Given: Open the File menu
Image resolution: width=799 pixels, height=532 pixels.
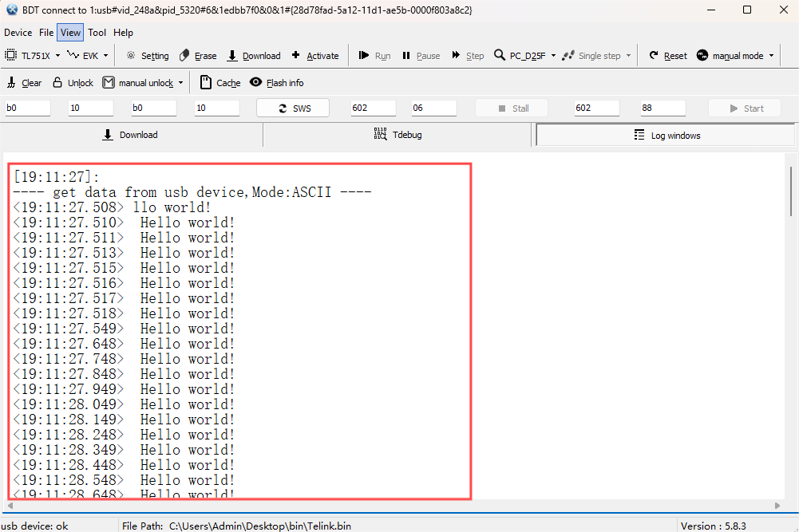Looking at the screenshot, I should tap(46, 33).
